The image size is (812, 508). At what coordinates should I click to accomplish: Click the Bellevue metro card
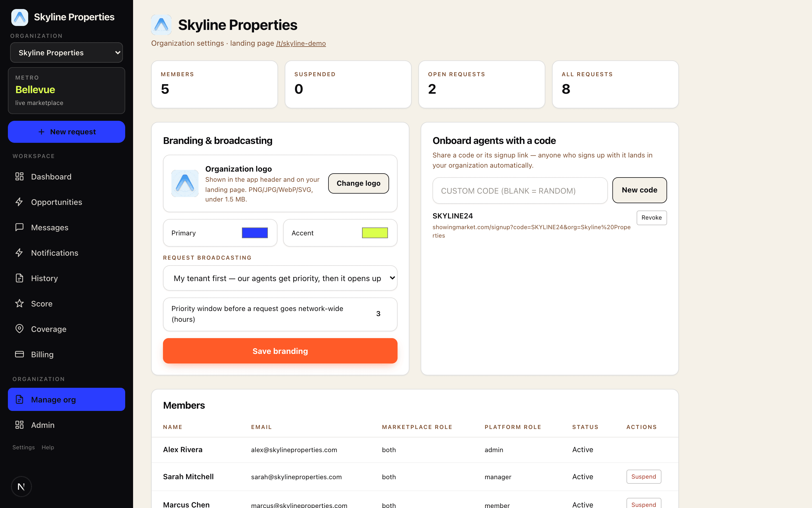67,90
